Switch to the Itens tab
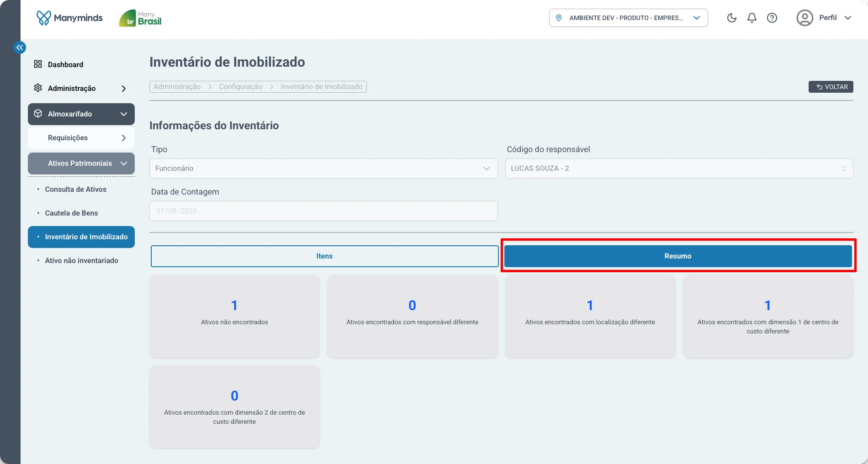Viewport: 868px width, 464px height. click(324, 256)
